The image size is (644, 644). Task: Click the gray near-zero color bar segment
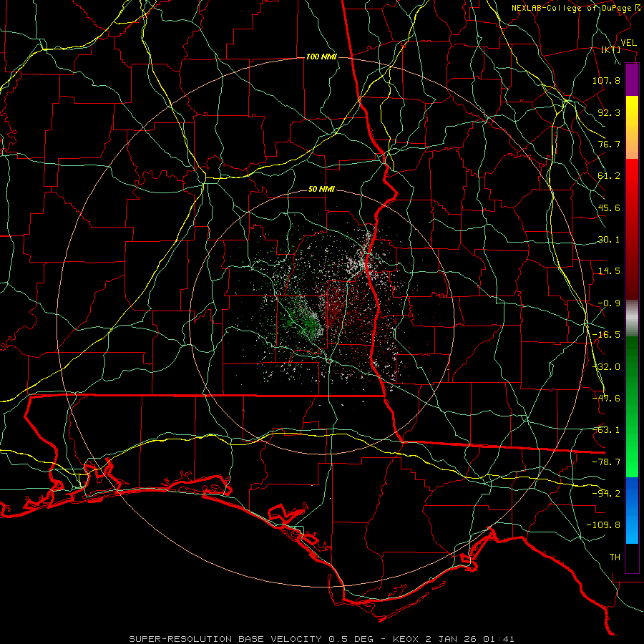tap(632, 318)
